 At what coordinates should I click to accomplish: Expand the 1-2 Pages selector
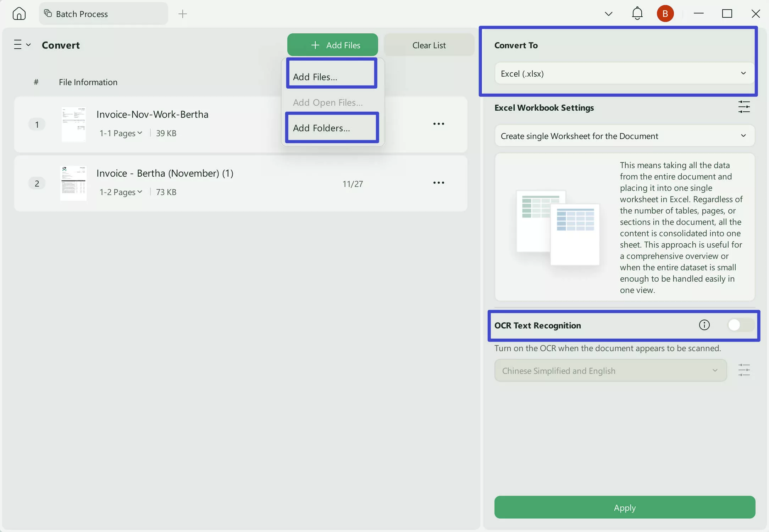click(121, 192)
